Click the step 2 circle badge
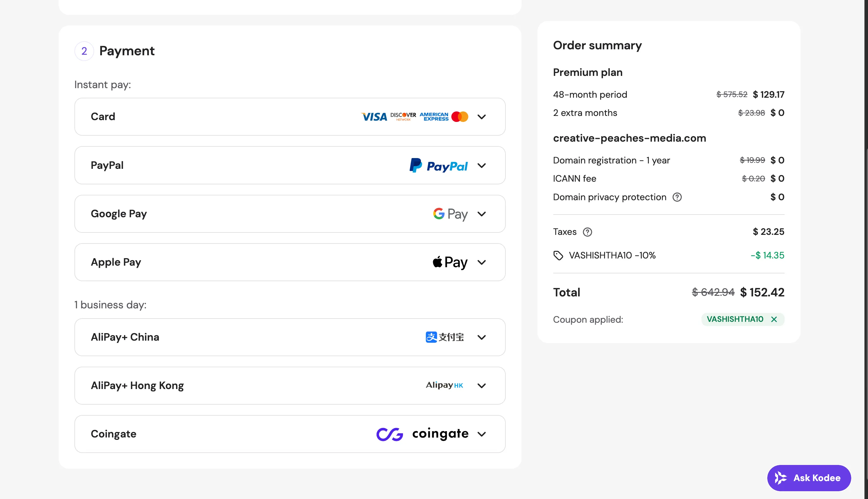The height and width of the screenshot is (499, 868). (x=84, y=51)
